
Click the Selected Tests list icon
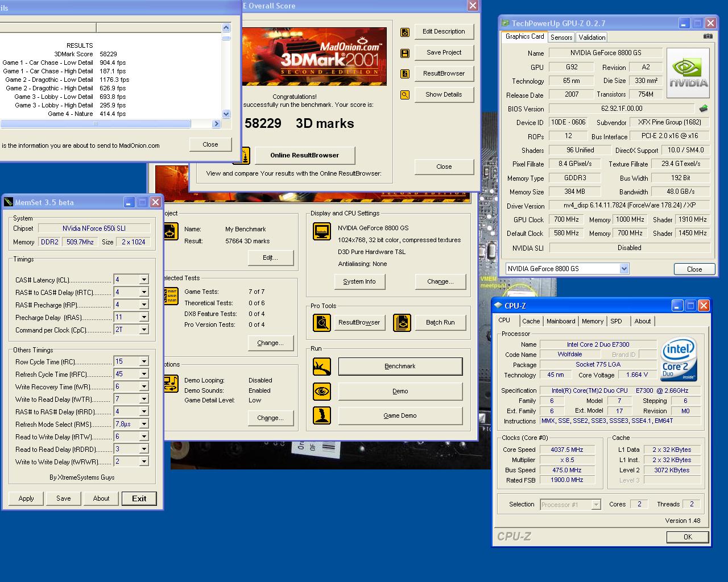[x=171, y=296]
